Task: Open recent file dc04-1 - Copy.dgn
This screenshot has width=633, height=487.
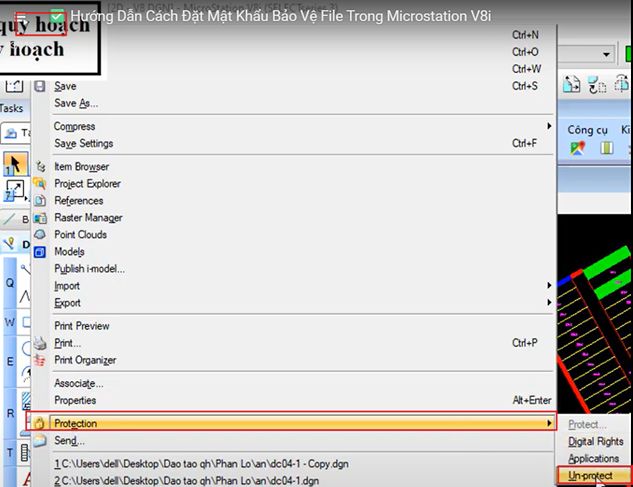Action: tap(201, 464)
